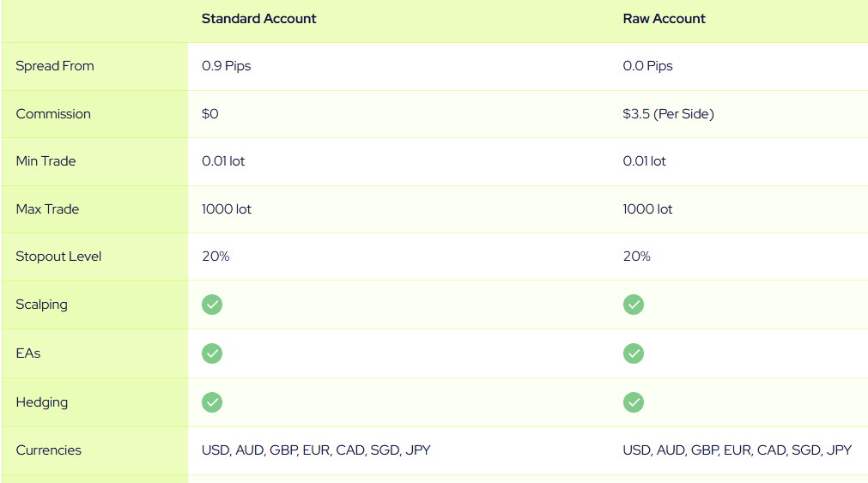Viewport: 868px width, 483px height.
Task: Click the Max Trade row label
Action: (x=47, y=209)
